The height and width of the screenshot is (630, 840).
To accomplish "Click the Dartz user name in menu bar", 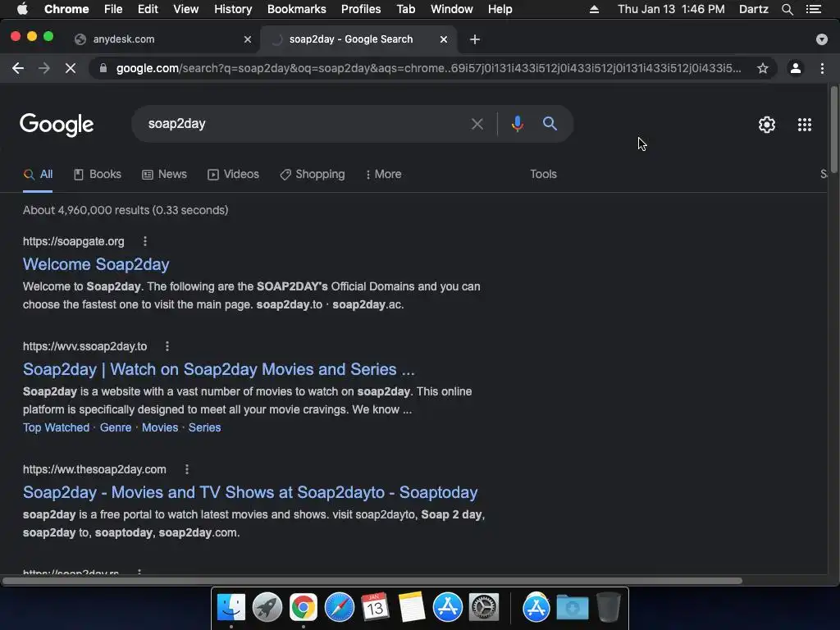I will pyautogui.click(x=753, y=9).
